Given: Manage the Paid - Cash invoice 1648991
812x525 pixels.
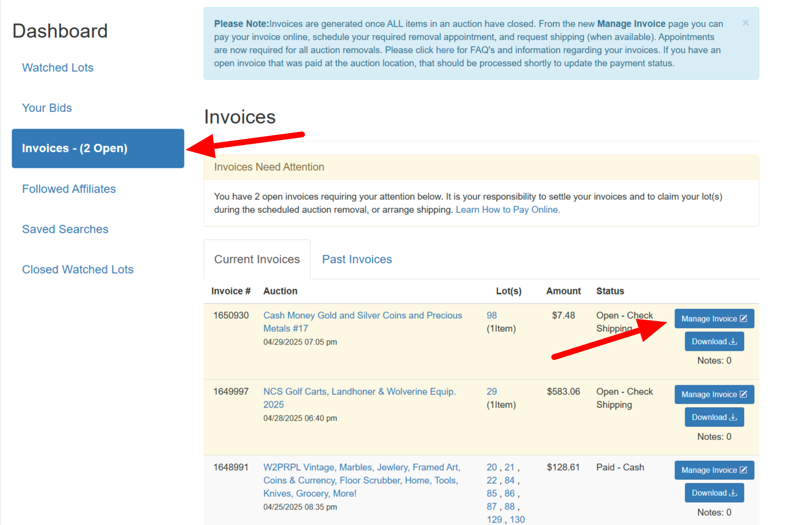Looking at the screenshot, I should point(713,470).
